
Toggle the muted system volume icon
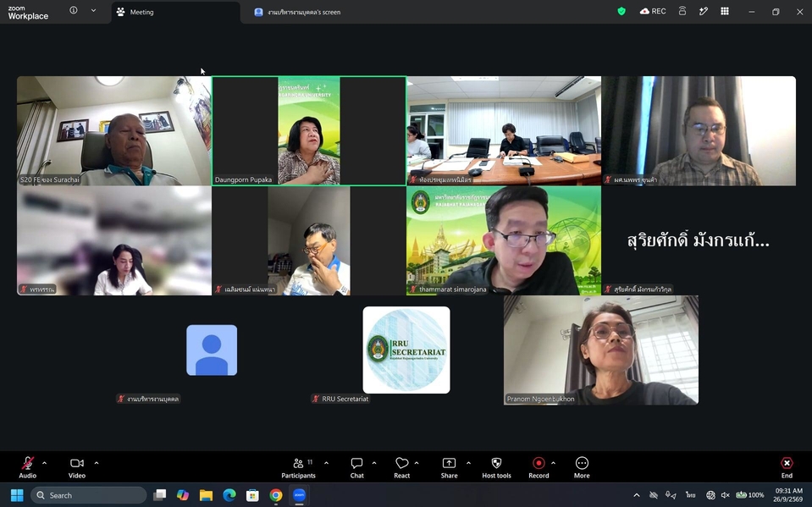point(726,496)
